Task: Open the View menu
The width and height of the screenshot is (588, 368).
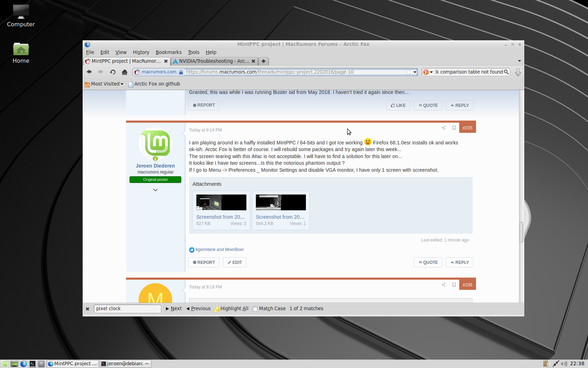Action: point(121,52)
